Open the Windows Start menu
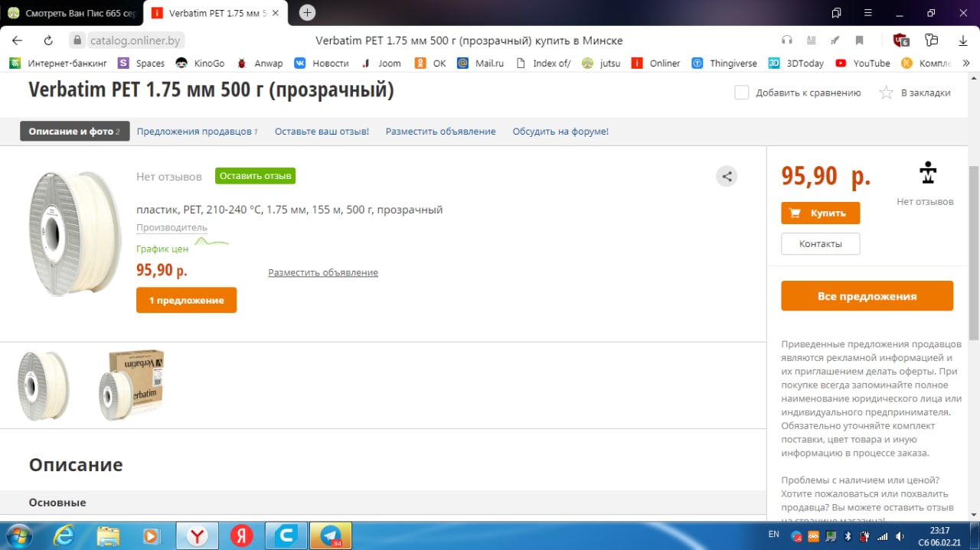The image size is (980, 550). (18, 535)
